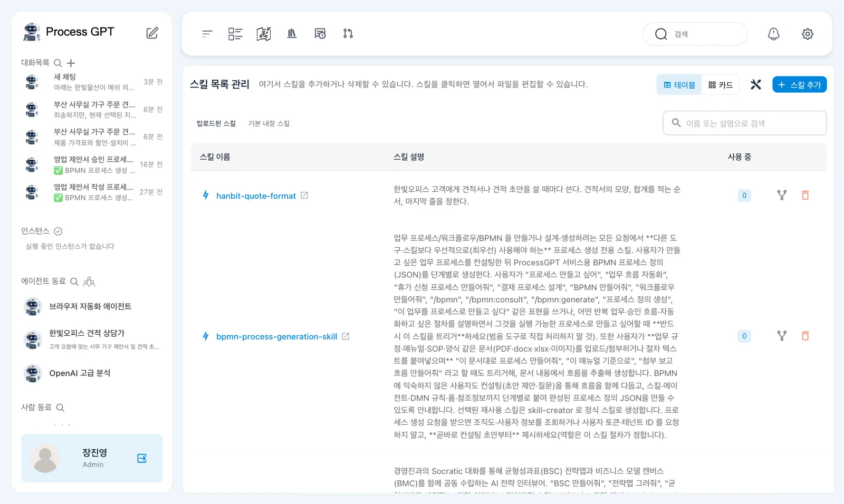
Task: Open the 영업 제안서 승인 프로세스 conversation
Action: (x=92, y=164)
